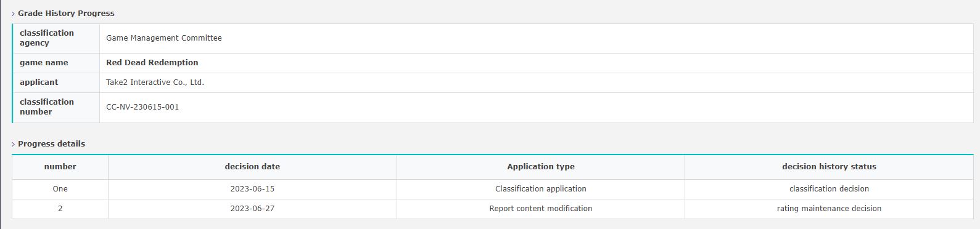This screenshot has height=229, width=980.
Task: Click the game name Red Dead Redemption
Action: tap(152, 63)
